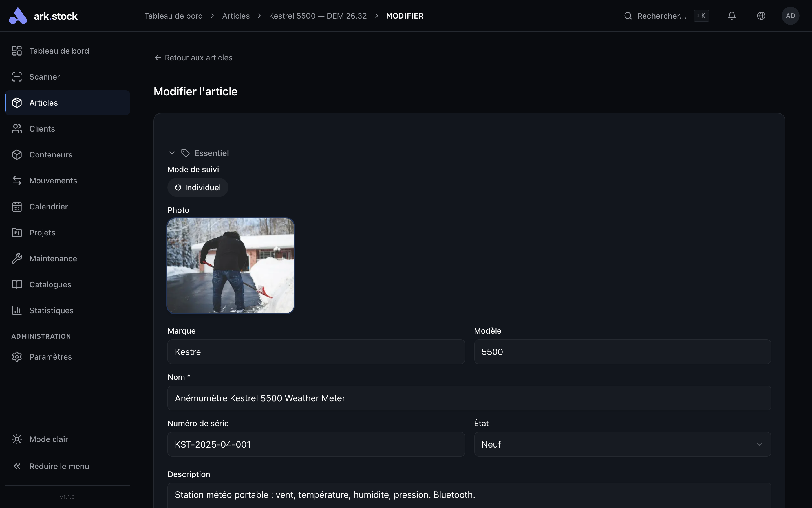Click the globe language icon

point(761,16)
